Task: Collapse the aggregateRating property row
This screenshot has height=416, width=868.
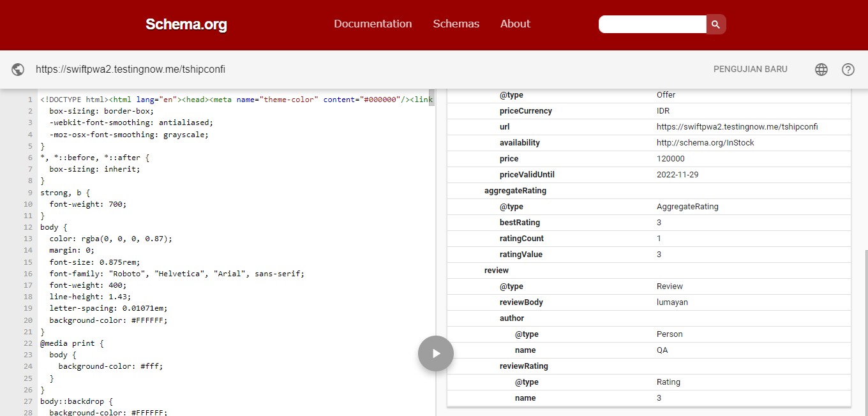Action: [x=515, y=190]
